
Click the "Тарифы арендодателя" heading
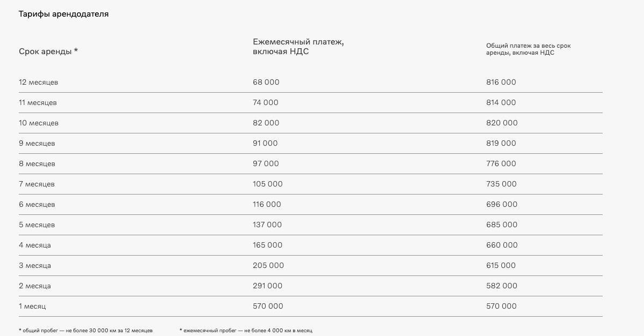pyautogui.click(x=63, y=14)
